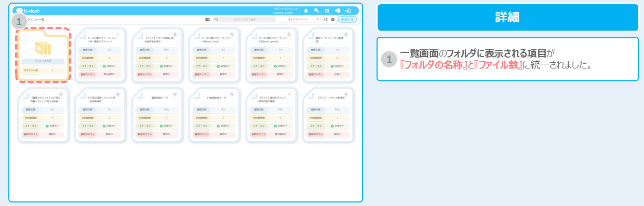The image size is (644, 206).
Task: Open the apps grid menu icon
Action: click(x=327, y=10)
